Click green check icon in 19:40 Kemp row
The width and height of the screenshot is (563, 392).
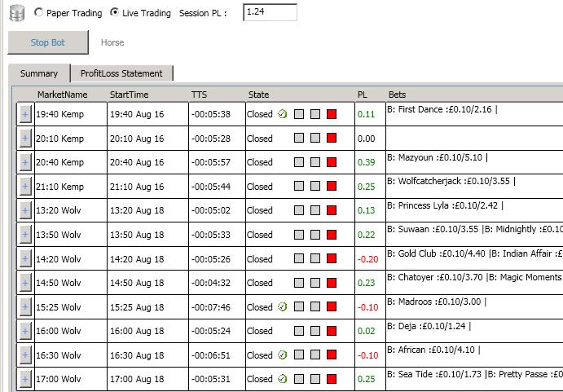pyautogui.click(x=283, y=114)
